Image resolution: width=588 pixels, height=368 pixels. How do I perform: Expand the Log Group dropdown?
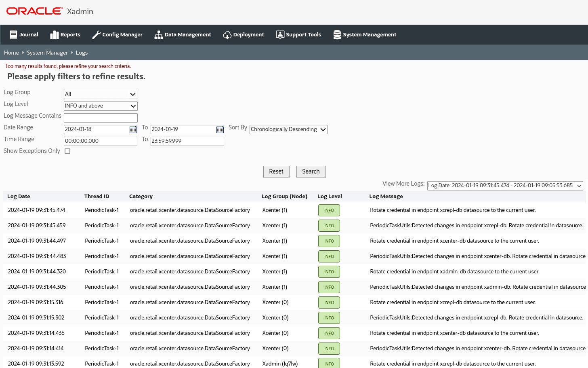click(x=101, y=94)
